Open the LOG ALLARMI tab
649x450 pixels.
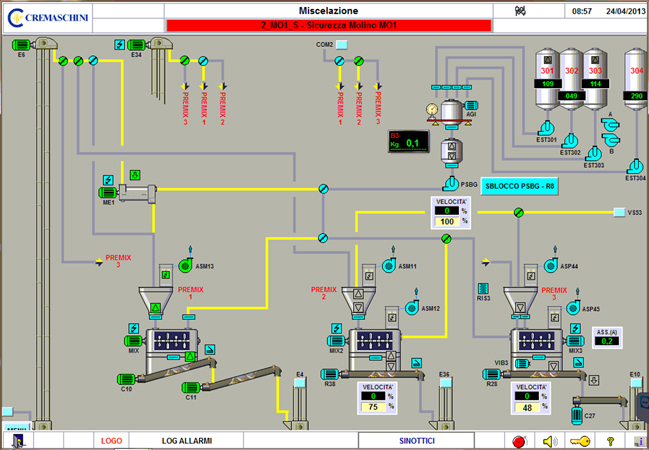[188, 440]
